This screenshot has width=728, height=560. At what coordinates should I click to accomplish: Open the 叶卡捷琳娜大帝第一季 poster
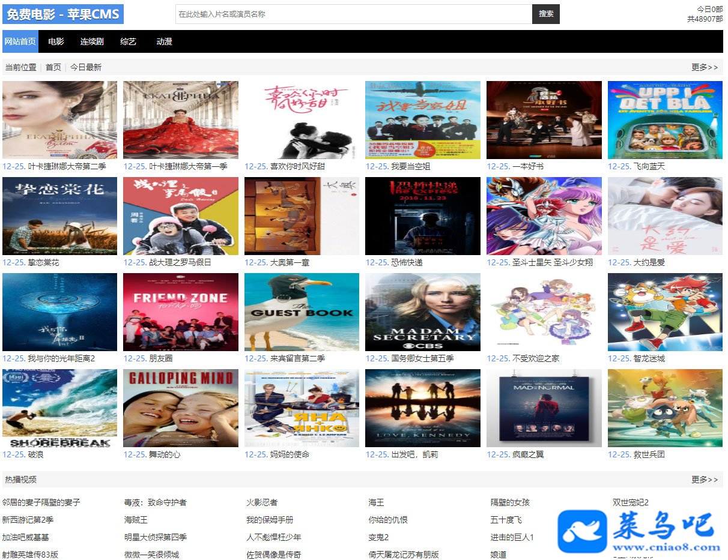pos(181,120)
